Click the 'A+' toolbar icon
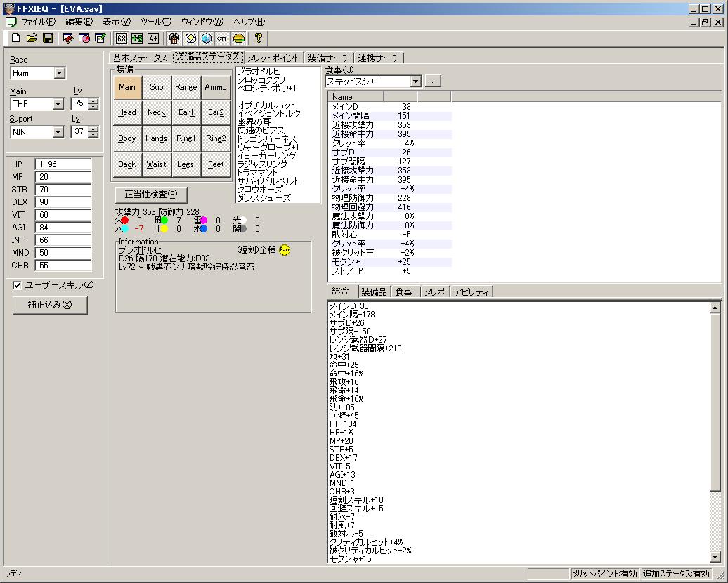Screen dimensions: 728x583 point(152,39)
